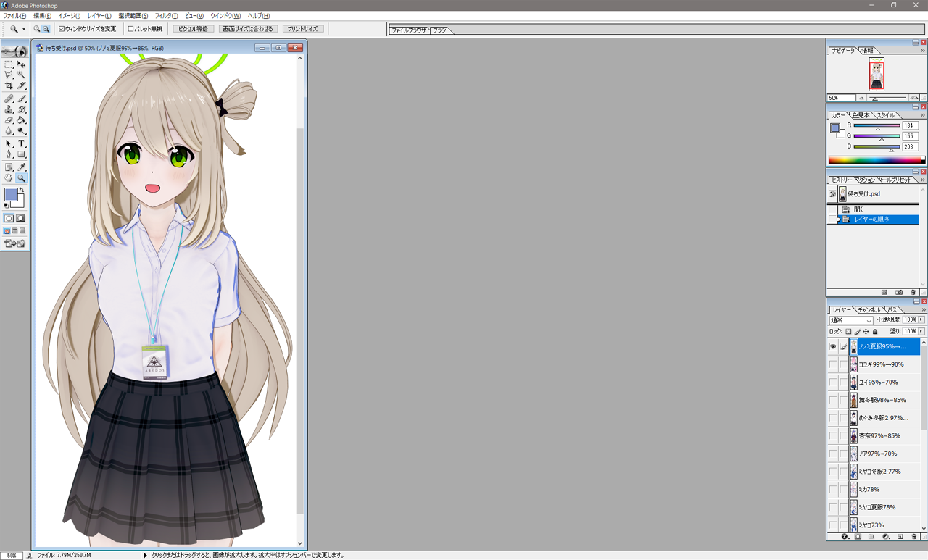Select the Healing Brush tool

tap(9, 99)
